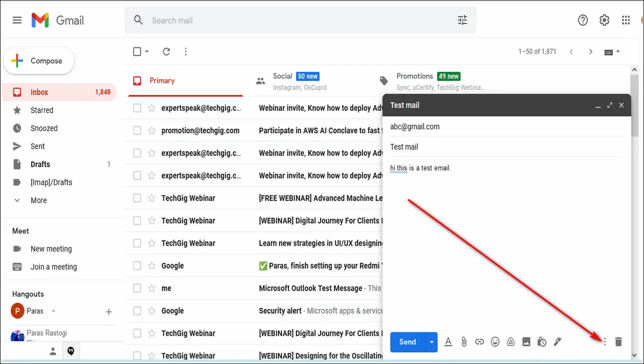Open the More options menu above inbox
Screen dimensions: 644x364
[x=186, y=51]
